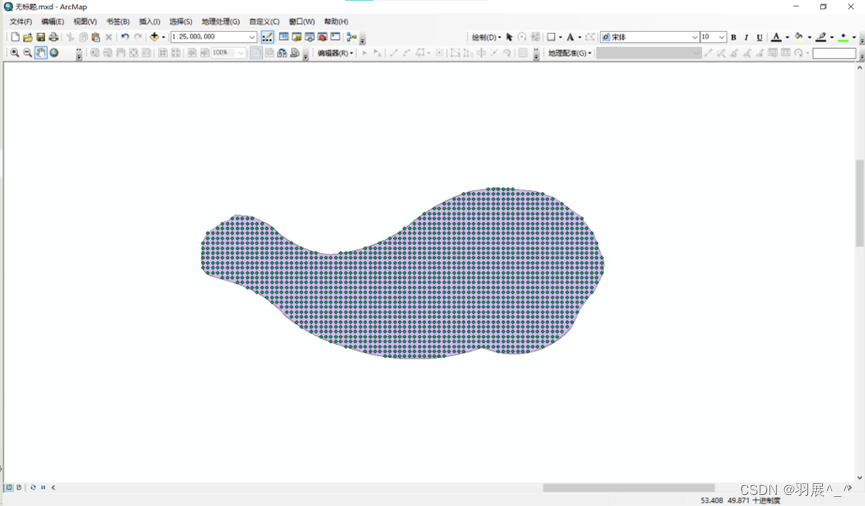Click the marker color dot swatch
Image resolution: width=865 pixels, height=506 pixels.
(x=843, y=37)
